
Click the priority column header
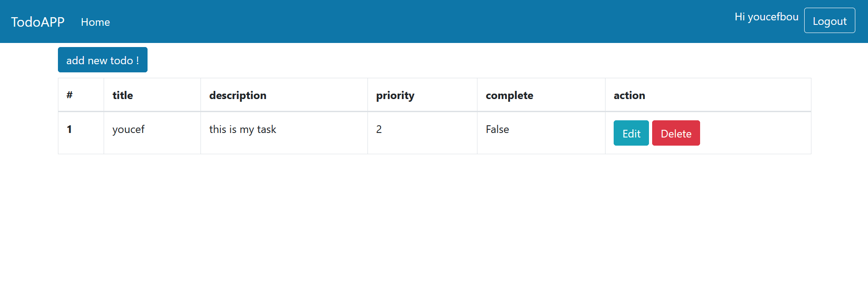395,95
